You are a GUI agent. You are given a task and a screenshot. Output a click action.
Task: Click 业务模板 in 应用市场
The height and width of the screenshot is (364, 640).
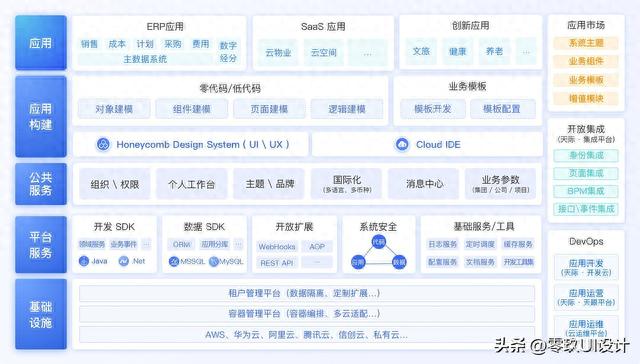pyautogui.click(x=586, y=80)
